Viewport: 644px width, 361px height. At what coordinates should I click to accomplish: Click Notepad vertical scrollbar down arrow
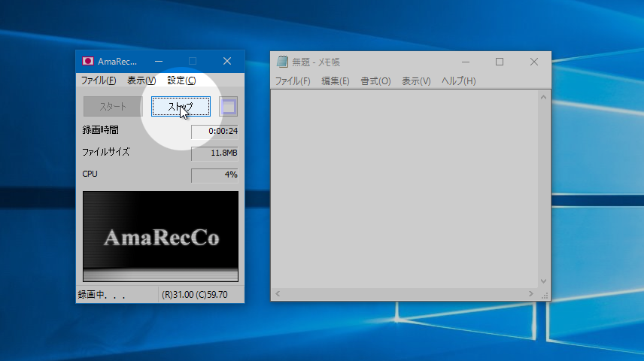(543, 281)
